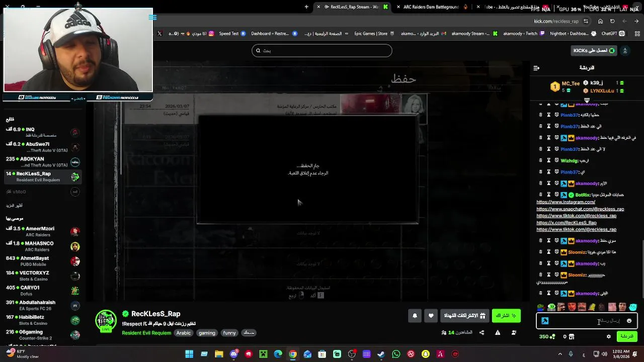Open AmeerMzori channel in sidebar

pyautogui.click(x=43, y=232)
